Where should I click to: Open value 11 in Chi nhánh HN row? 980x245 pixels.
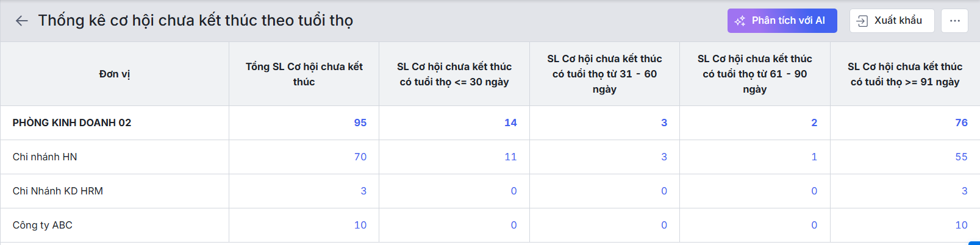[510, 157]
